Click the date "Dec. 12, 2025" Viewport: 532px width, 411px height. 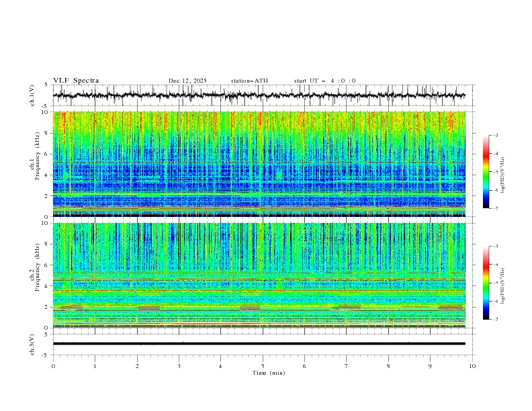[187, 81]
